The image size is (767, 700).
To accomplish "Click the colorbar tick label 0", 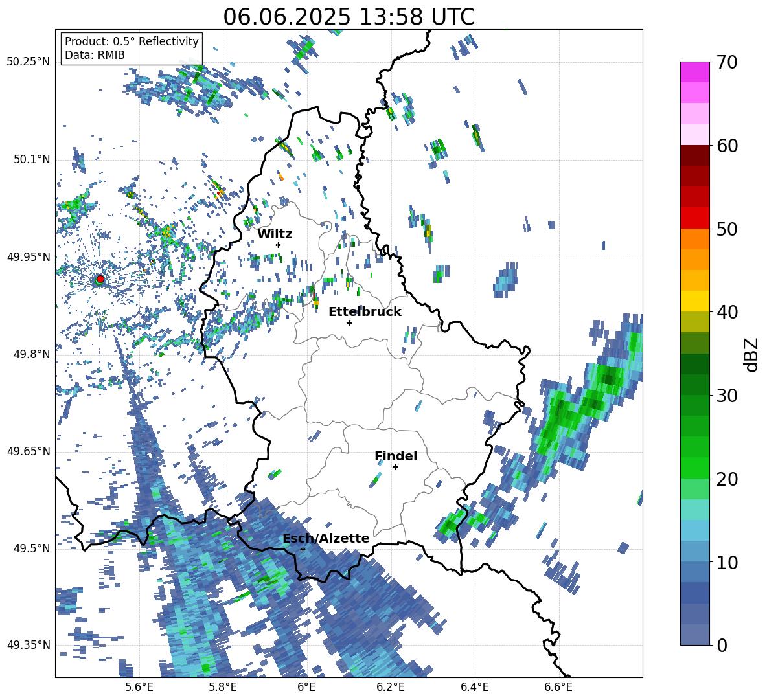I will click(722, 645).
